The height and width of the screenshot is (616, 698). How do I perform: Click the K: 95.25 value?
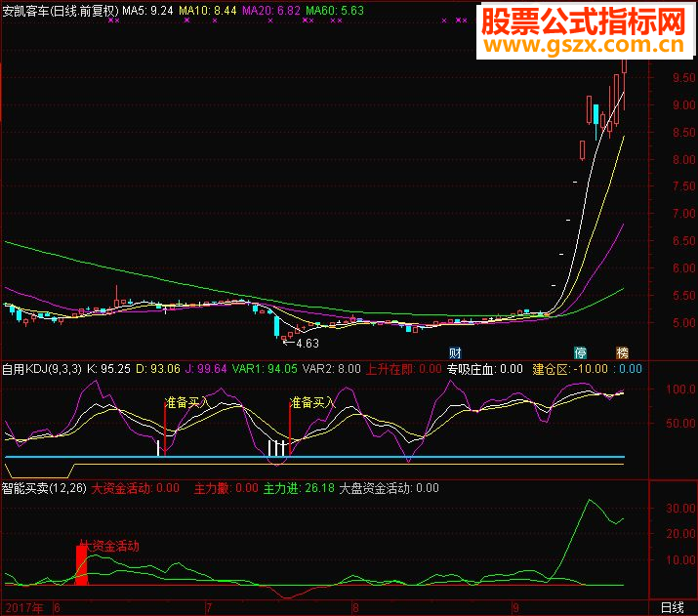pos(108,369)
